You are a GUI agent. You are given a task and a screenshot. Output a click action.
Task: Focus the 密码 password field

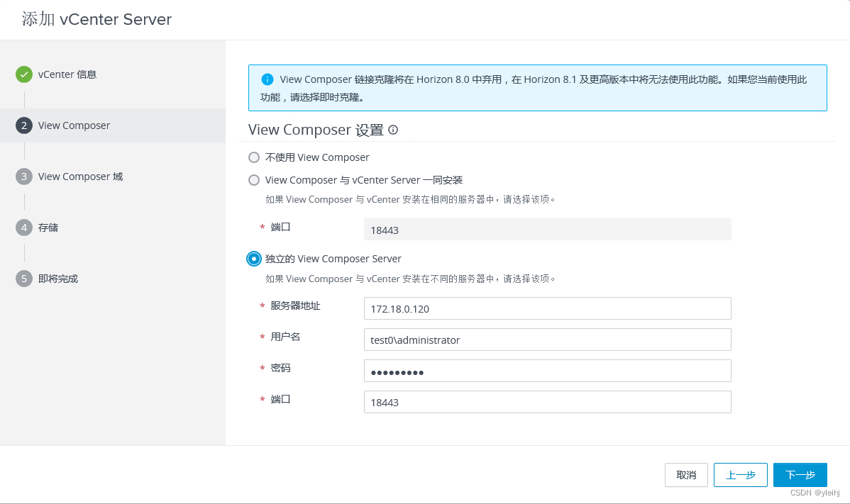click(x=548, y=371)
